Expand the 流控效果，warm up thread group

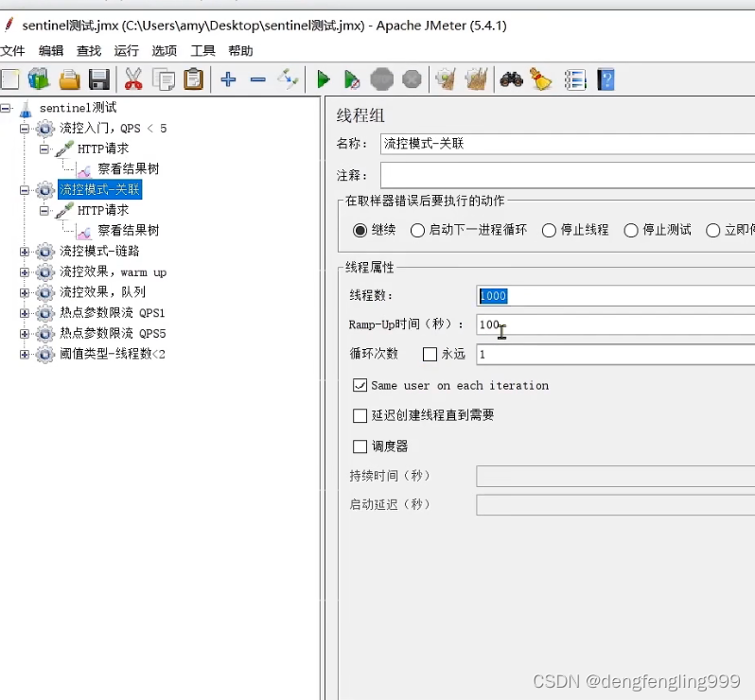24,272
